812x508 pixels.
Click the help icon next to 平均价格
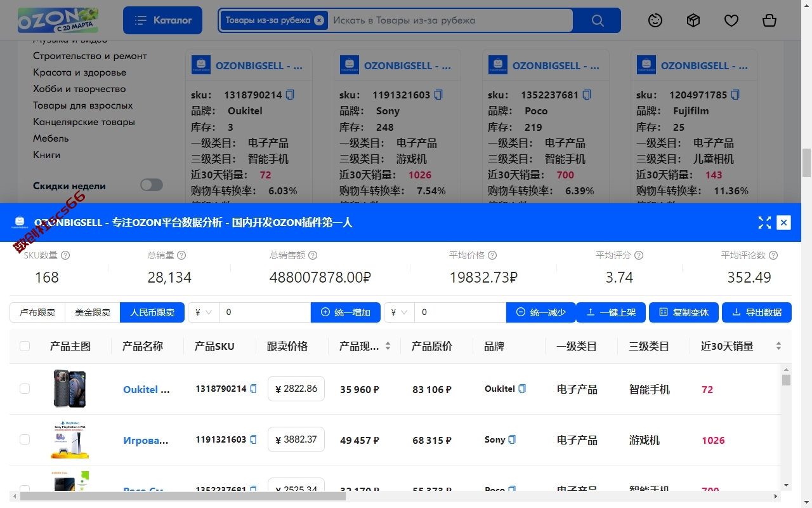pyautogui.click(x=492, y=255)
